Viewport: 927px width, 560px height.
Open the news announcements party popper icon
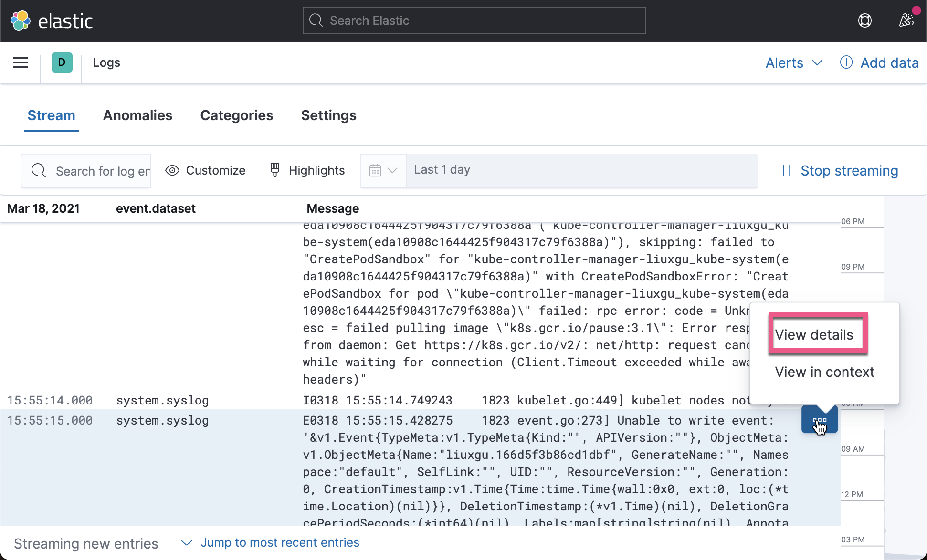(906, 20)
